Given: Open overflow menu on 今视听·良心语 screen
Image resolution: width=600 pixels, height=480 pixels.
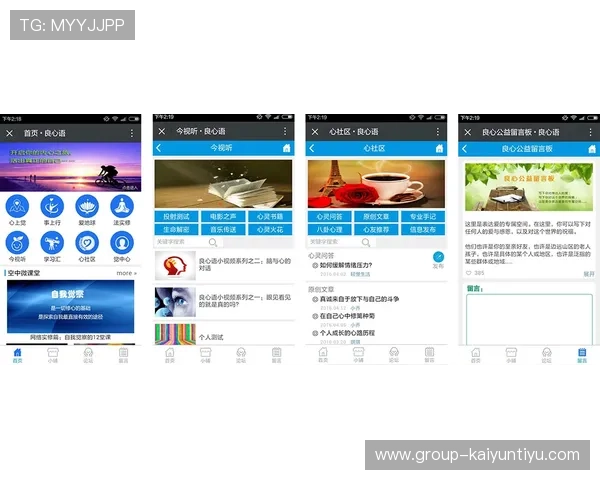Looking at the screenshot, I should point(285,131).
